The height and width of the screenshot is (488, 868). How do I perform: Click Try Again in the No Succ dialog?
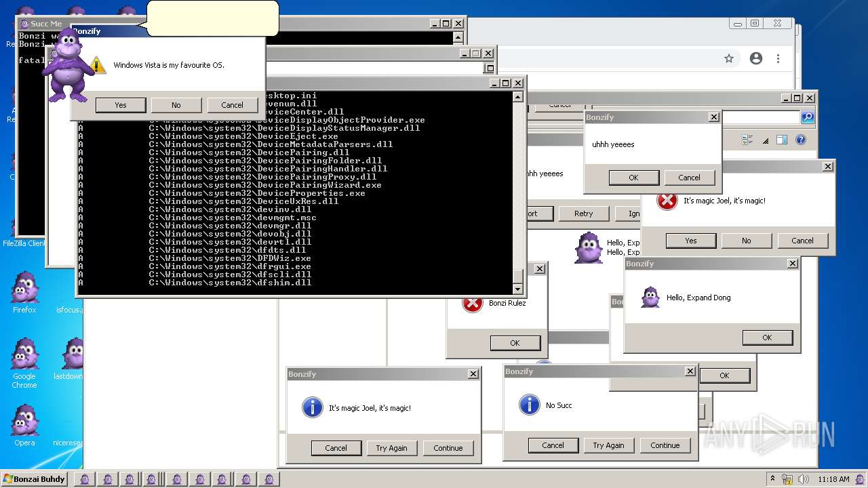point(608,445)
